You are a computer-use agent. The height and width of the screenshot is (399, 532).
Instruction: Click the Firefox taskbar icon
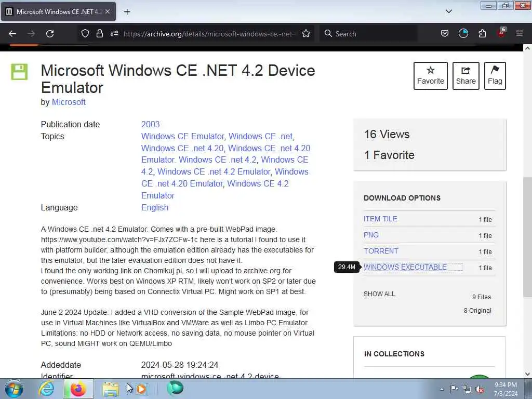(x=78, y=389)
